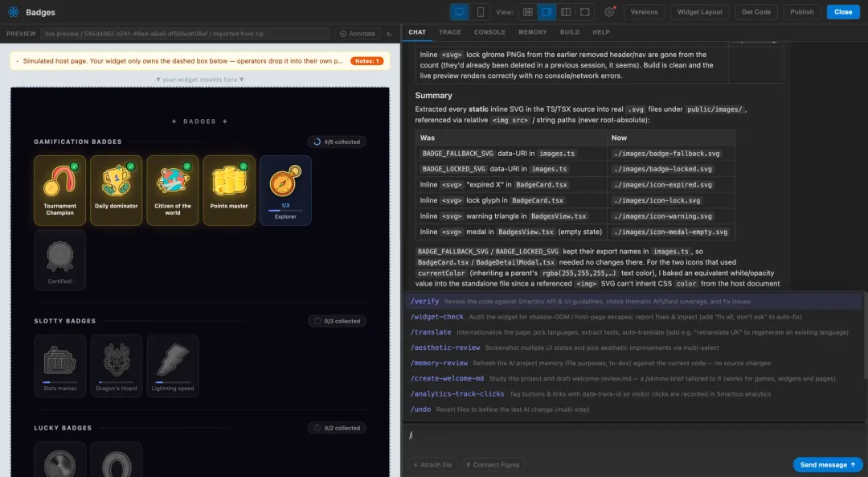Select the fullscreen view layout
The image size is (868, 477).
coord(584,11)
